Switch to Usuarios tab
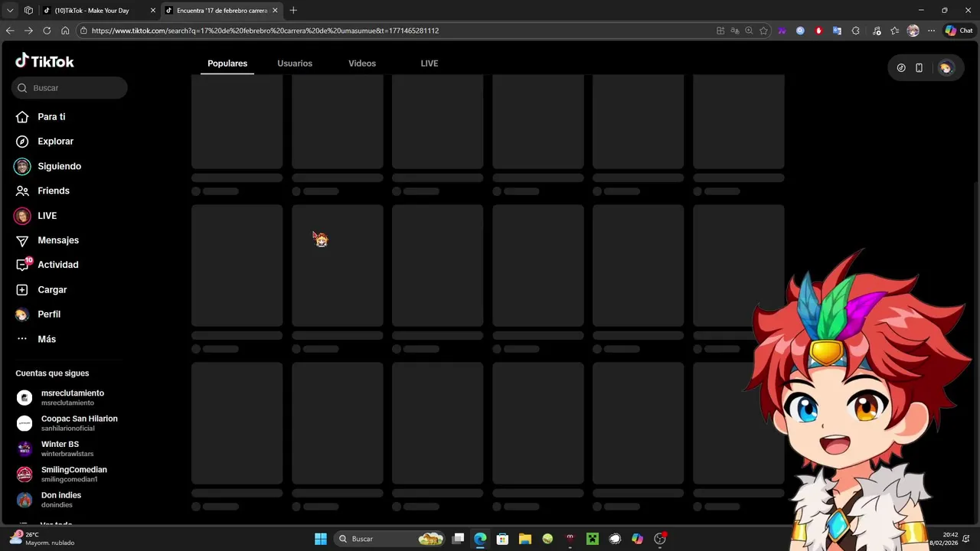The width and height of the screenshot is (980, 551). tap(295, 64)
